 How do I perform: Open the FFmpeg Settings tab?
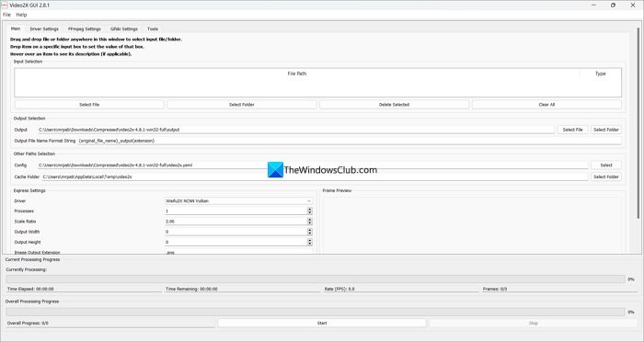click(x=85, y=29)
